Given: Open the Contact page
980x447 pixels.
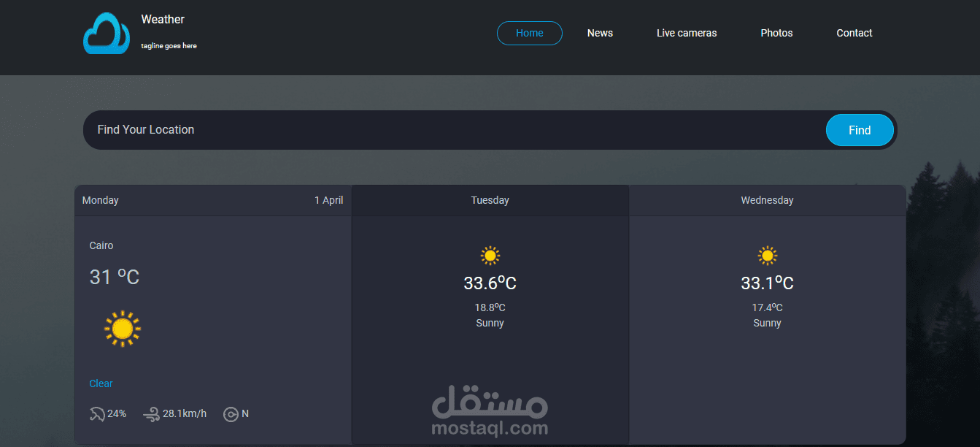Looking at the screenshot, I should [x=854, y=33].
